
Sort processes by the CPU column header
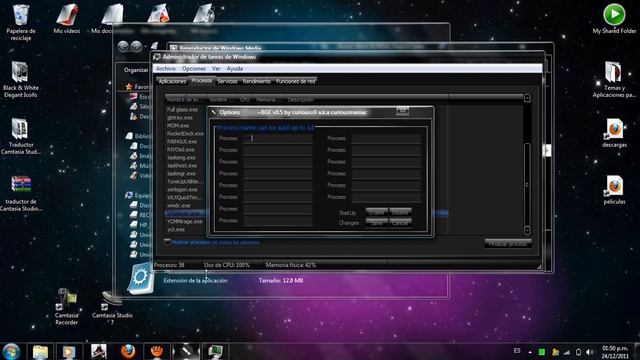pyautogui.click(x=245, y=100)
